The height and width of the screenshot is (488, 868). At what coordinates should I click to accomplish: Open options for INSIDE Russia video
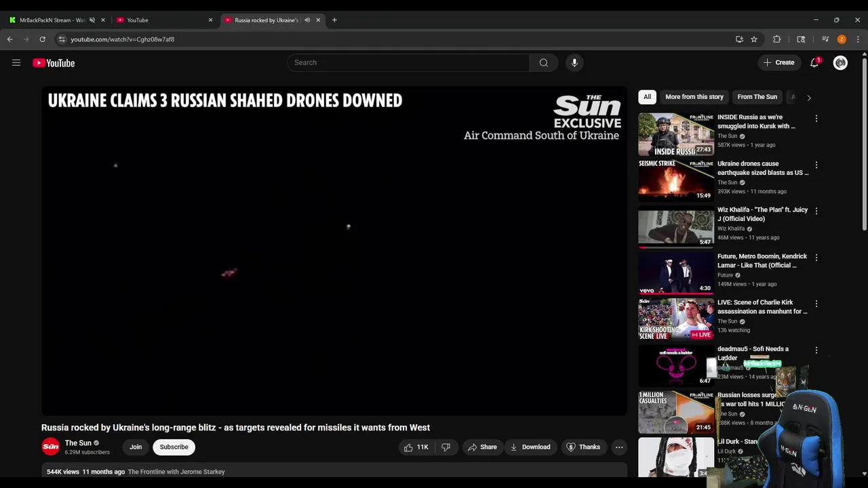816,119
